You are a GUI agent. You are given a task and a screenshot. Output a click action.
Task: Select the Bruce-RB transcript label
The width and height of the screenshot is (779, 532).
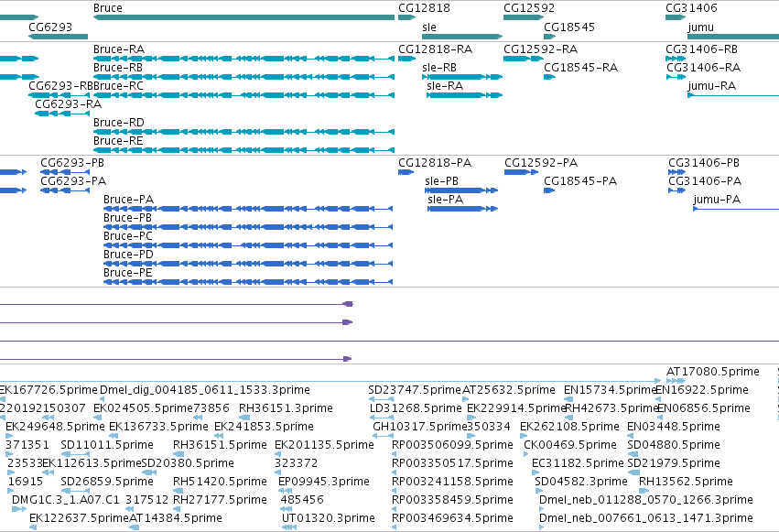118,68
